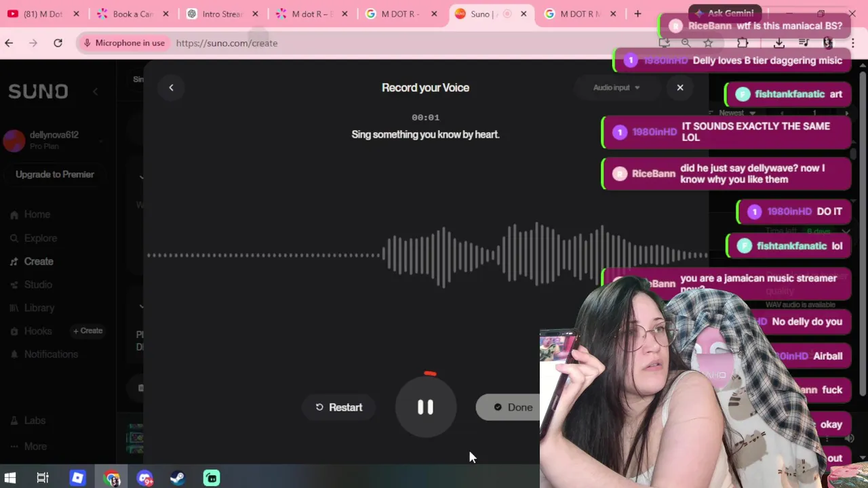Open Notifications in sidebar
Screen dimensions: 868x488
(x=51, y=354)
